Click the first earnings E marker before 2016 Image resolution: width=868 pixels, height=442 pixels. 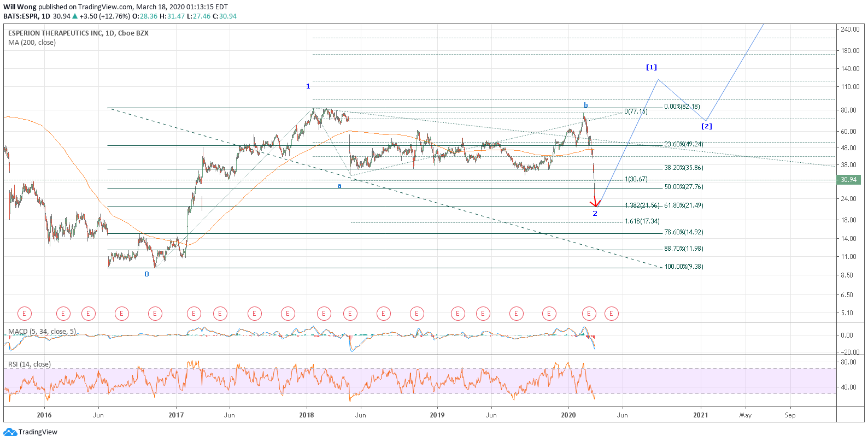(x=24, y=314)
